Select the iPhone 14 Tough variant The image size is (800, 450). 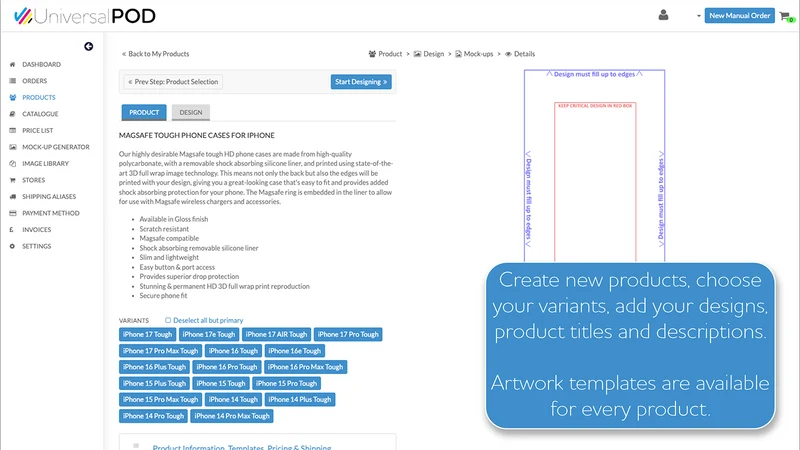click(233, 399)
